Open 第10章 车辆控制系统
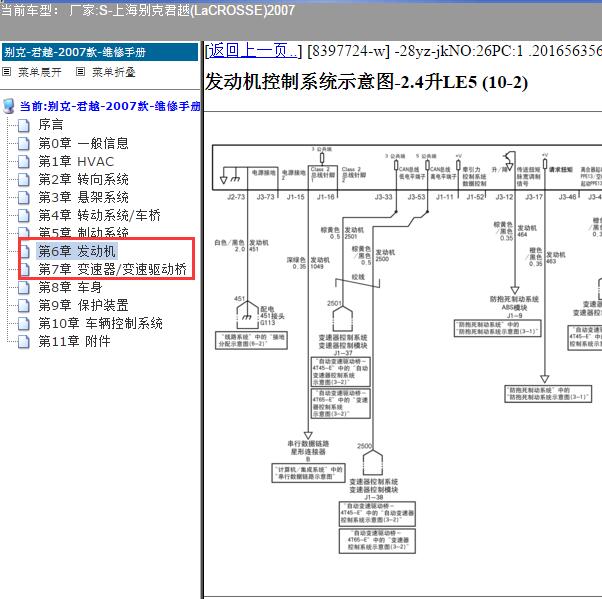 pyautogui.click(x=101, y=324)
